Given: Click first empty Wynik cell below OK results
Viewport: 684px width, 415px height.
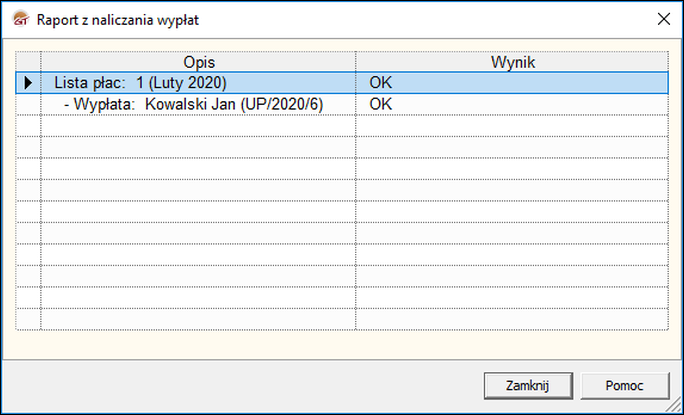Looking at the screenshot, I should point(513,125).
